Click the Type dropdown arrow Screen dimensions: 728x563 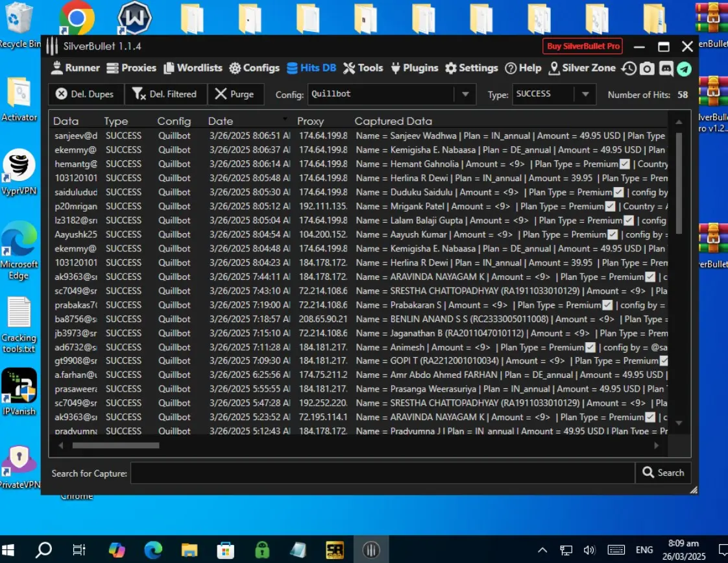[585, 94]
